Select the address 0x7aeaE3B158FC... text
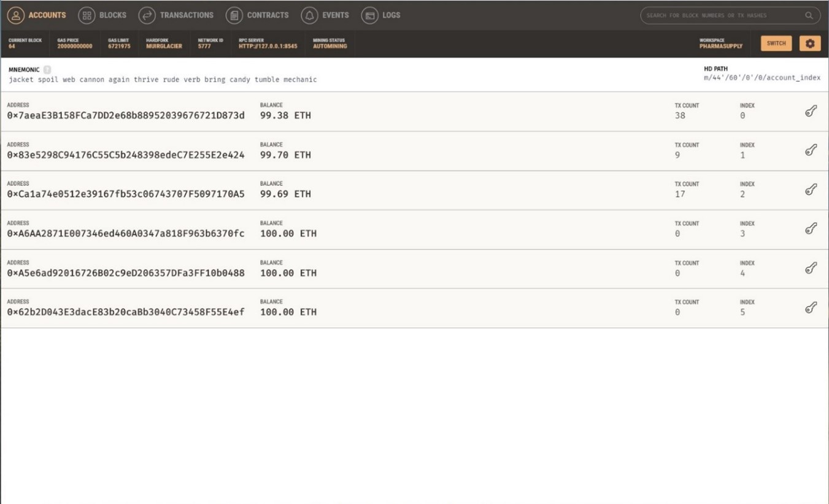The height and width of the screenshot is (504, 829). pos(126,115)
